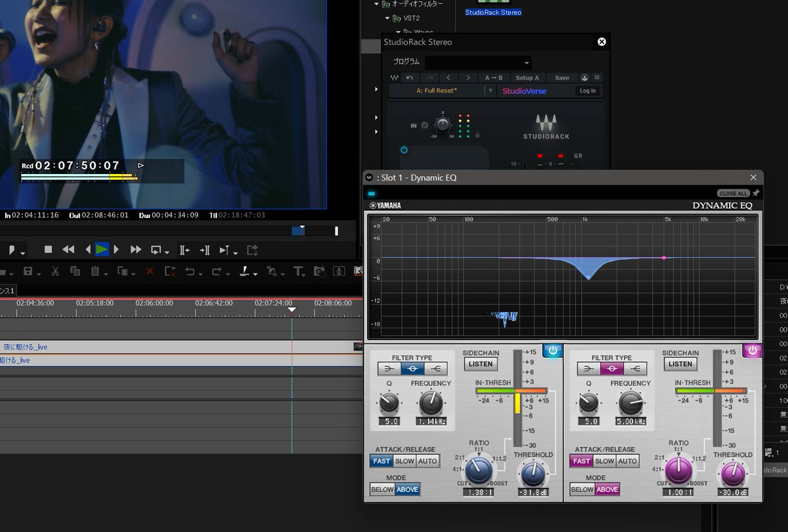The width and height of the screenshot is (788, 532).
Task: Click StudioRack undo arrow icon
Action: [410, 78]
